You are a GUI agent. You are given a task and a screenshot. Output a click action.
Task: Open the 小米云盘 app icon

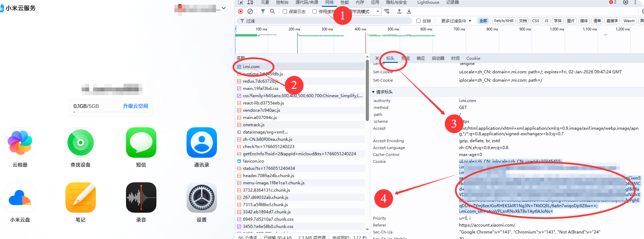[x=20, y=197]
